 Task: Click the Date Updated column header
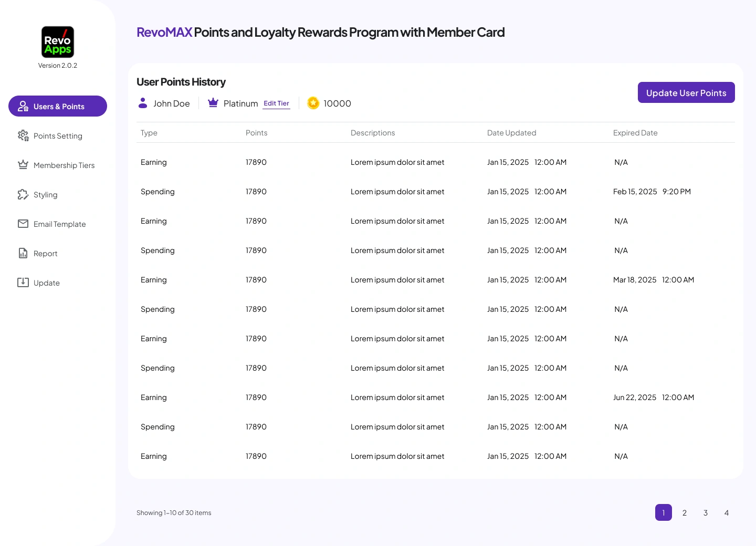click(512, 133)
